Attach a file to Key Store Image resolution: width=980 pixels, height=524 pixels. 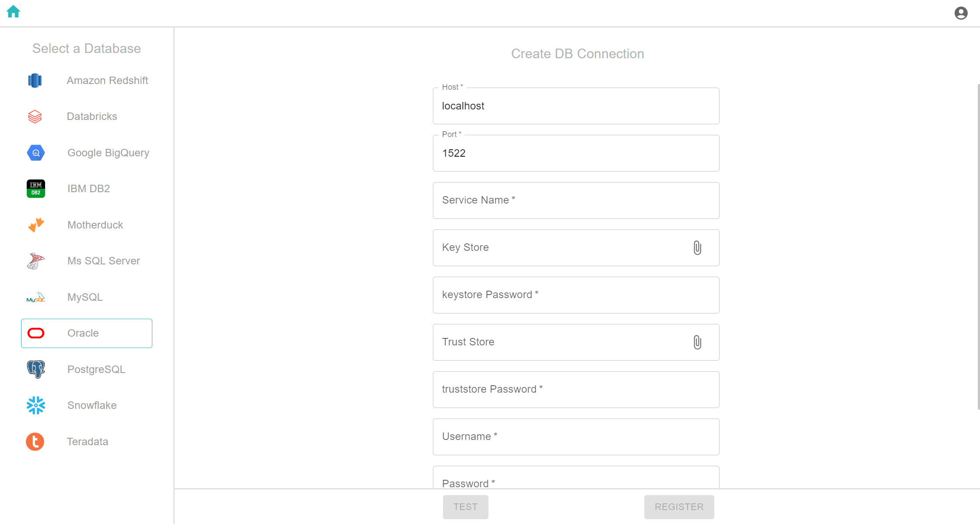pos(697,248)
